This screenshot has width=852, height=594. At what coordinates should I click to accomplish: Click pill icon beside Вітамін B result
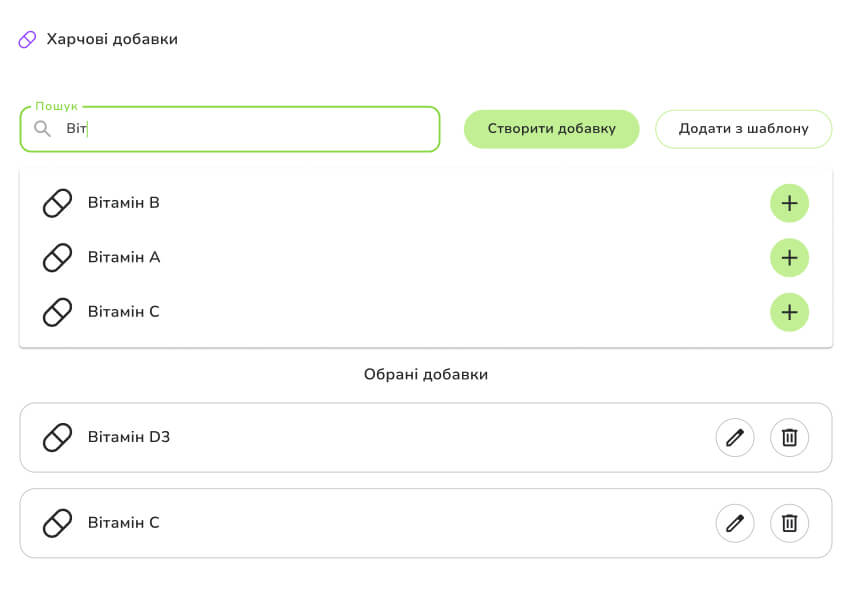coord(58,203)
